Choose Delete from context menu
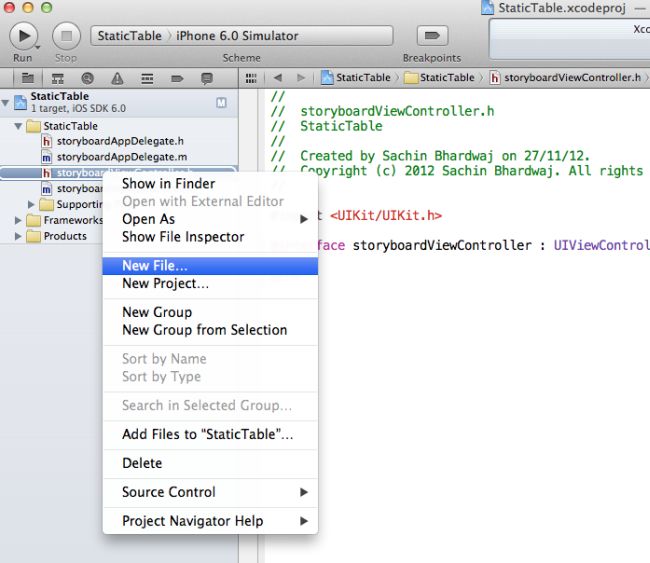The image size is (650, 563). 210,463
